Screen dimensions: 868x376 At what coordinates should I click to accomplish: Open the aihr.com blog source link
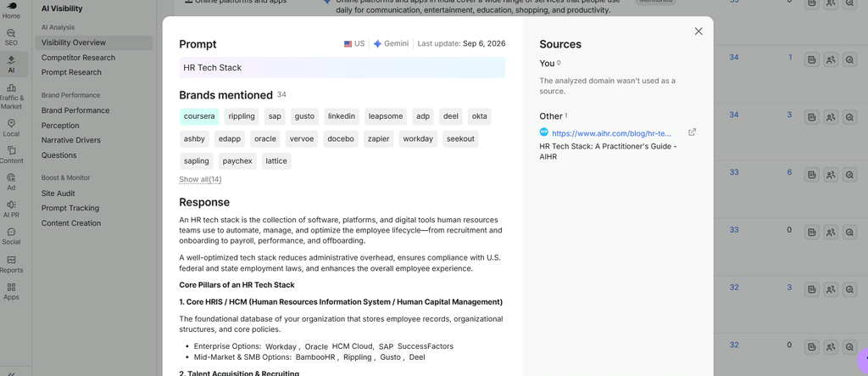pyautogui.click(x=612, y=133)
